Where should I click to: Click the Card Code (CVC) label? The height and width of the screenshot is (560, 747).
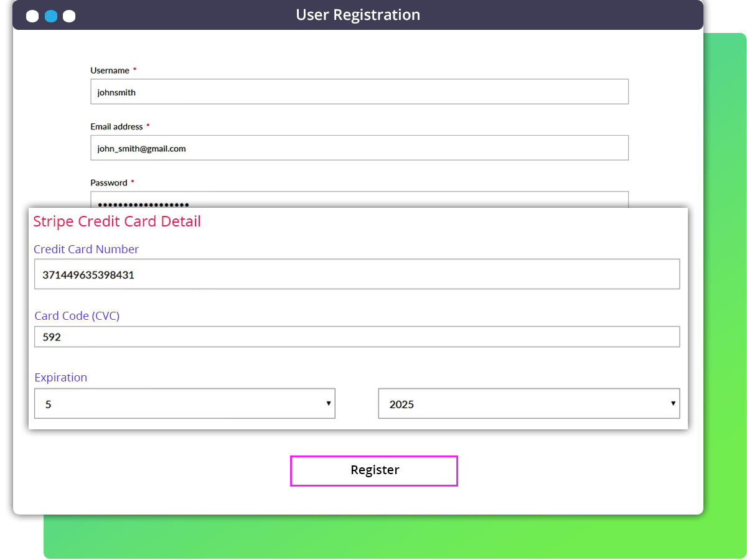tap(77, 316)
